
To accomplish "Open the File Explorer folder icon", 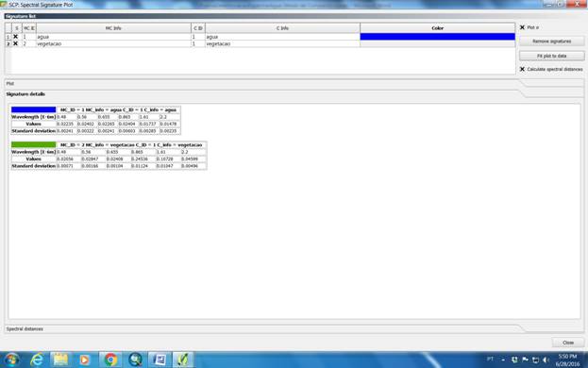I will click(60, 360).
